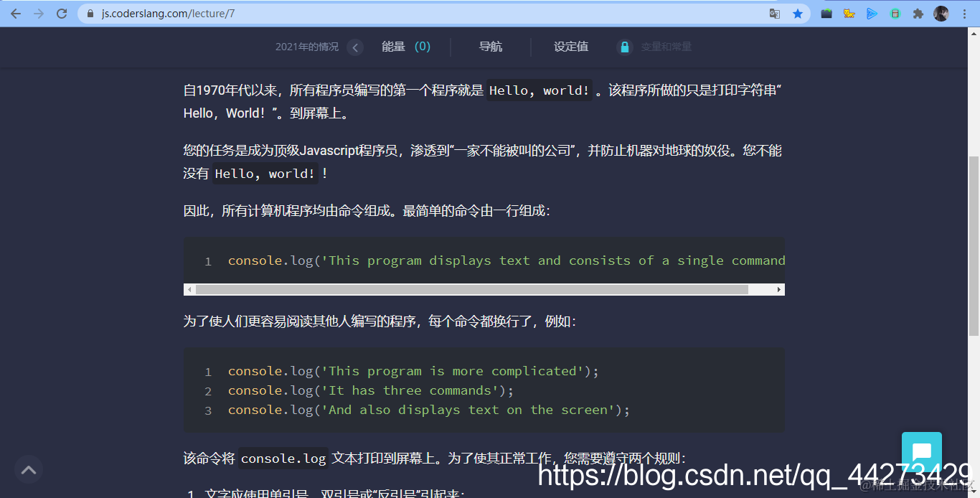Viewport: 980px width, 498px height.
Task: Open the Chrome three-dot menu
Action: coord(963,14)
